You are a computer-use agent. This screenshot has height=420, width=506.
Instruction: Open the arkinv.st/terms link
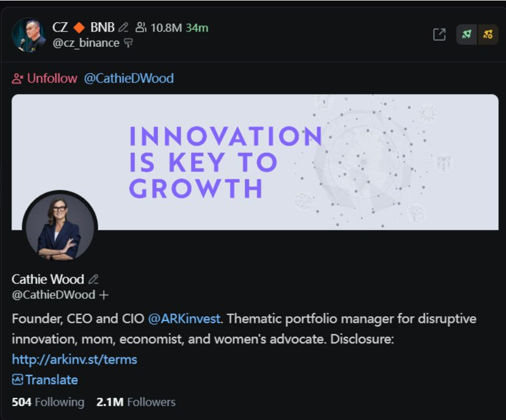[x=74, y=359]
